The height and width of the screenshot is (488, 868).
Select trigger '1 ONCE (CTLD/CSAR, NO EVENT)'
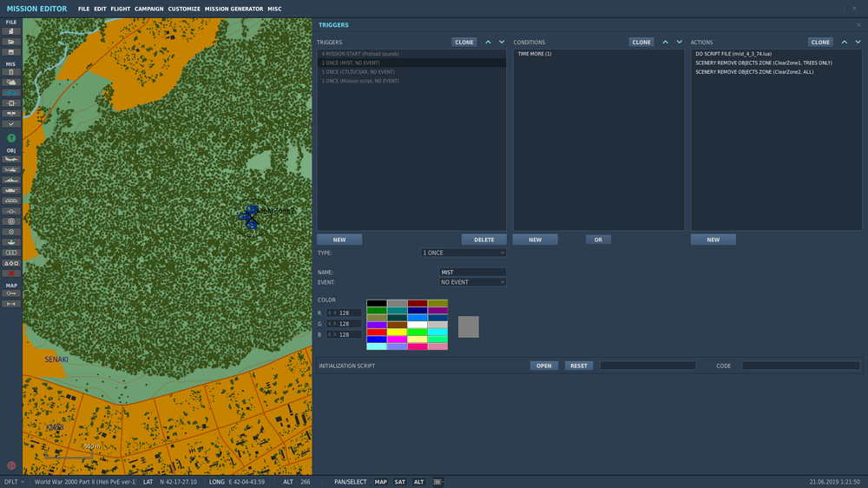[411, 72]
